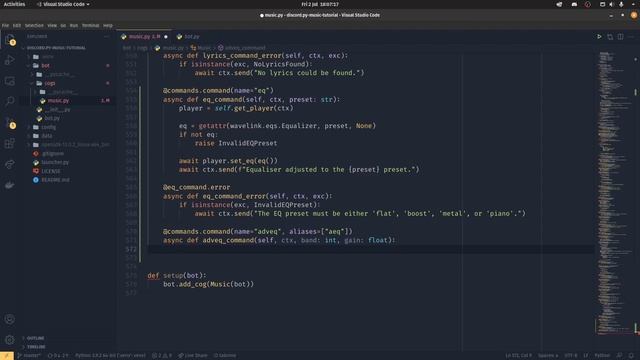The height and width of the screenshot is (360, 640).
Task: Open the File menu
Action: click(5, 25)
